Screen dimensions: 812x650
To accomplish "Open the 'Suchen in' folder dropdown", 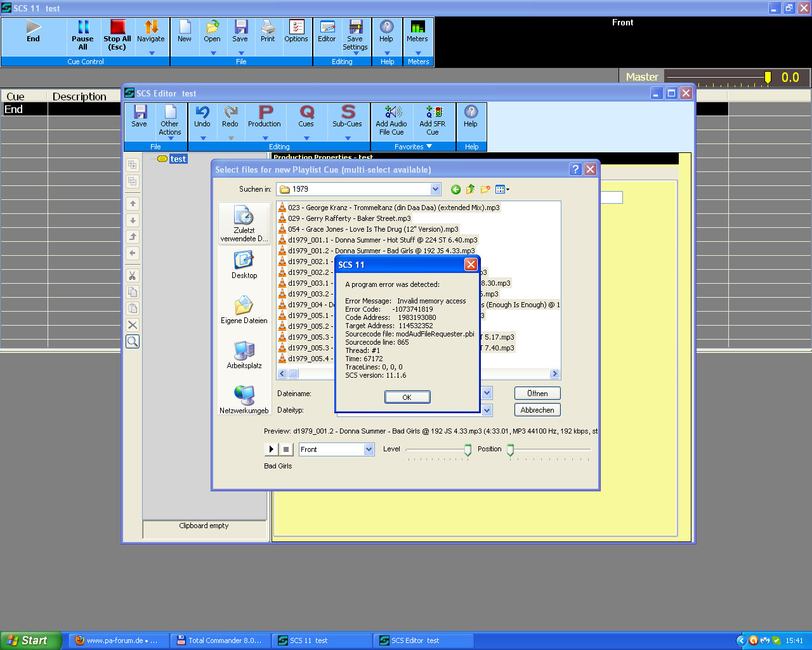I will pyautogui.click(x=435, y=189).
